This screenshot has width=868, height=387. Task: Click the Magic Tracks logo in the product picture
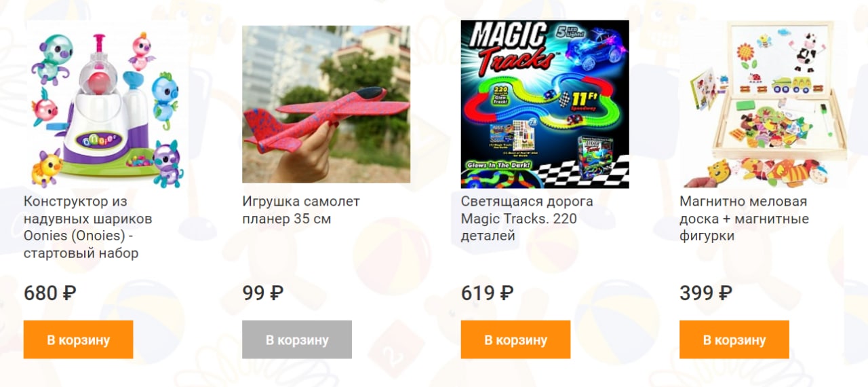click(x=509, y=46)
